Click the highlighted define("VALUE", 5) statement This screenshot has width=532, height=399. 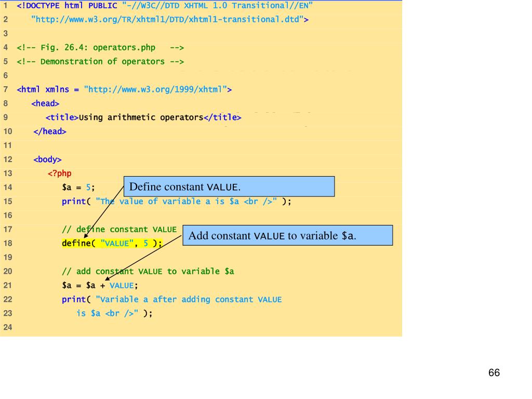(112, 243)
